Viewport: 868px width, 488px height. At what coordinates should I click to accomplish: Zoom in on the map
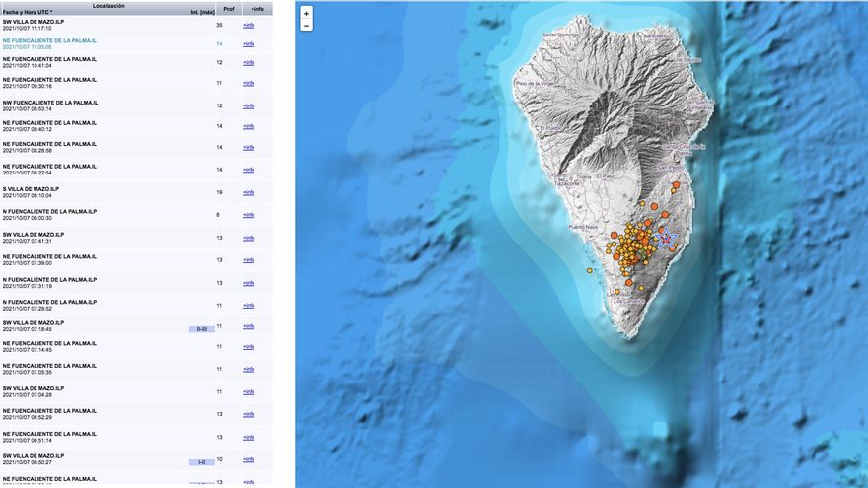click(x=306, y=14)
